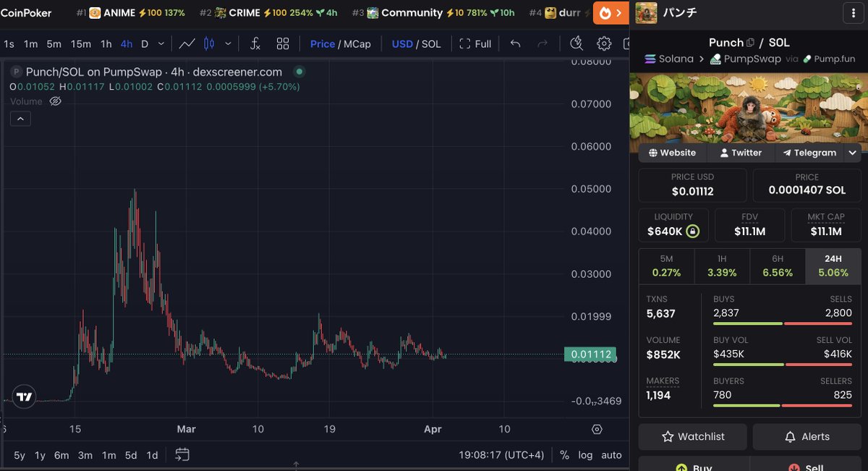The width and height of the screenshot is (868, 471).
Task: Select the 15m timeframe
Action: click(x=81, y=44)
